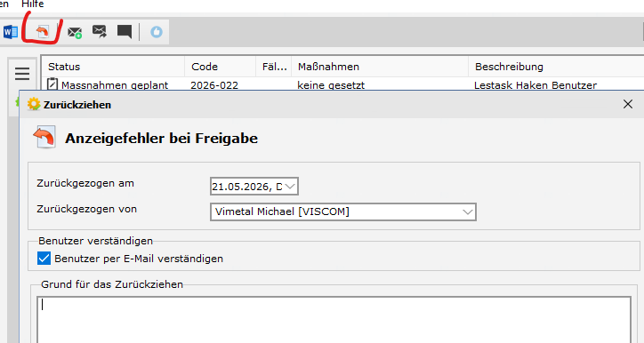Click into the Grund für das Zurückziehen text area
The width and height of the screenshot is (644, 343).
click(334, 320)
